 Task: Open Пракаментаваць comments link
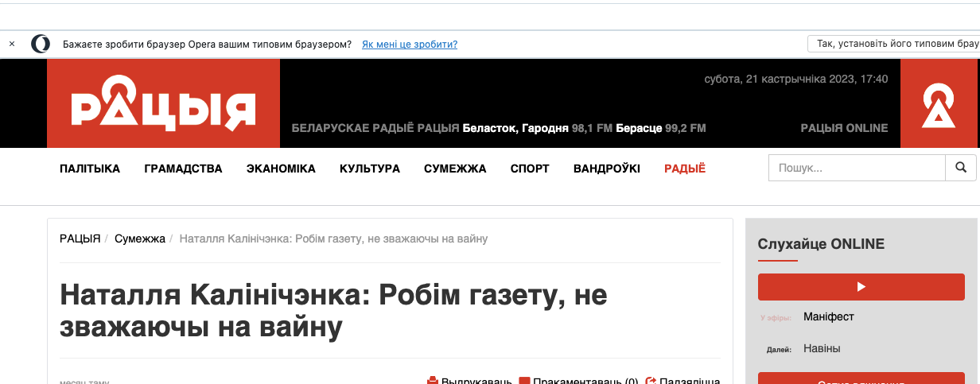[586, 381]
